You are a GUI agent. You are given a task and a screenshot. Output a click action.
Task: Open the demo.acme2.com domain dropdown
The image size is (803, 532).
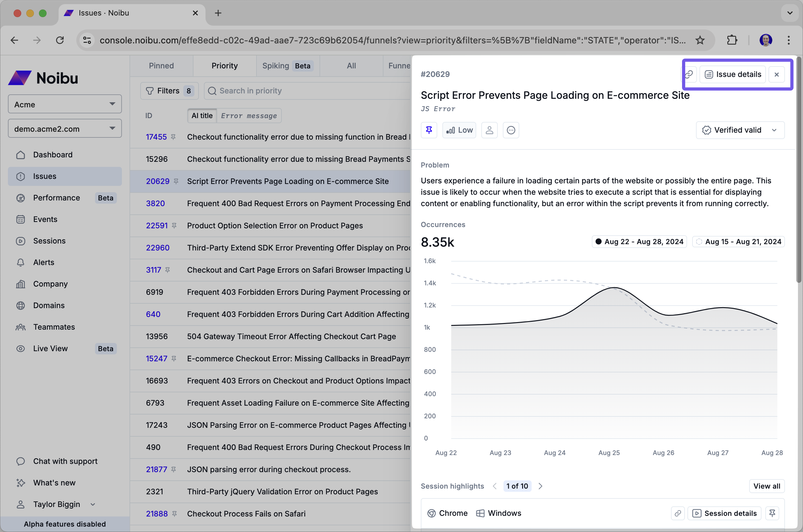[x=65, y=129]
